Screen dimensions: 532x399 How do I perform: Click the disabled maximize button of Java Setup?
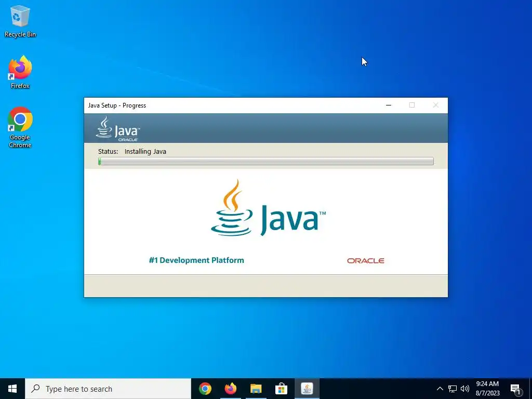click(x=412, y=105)
